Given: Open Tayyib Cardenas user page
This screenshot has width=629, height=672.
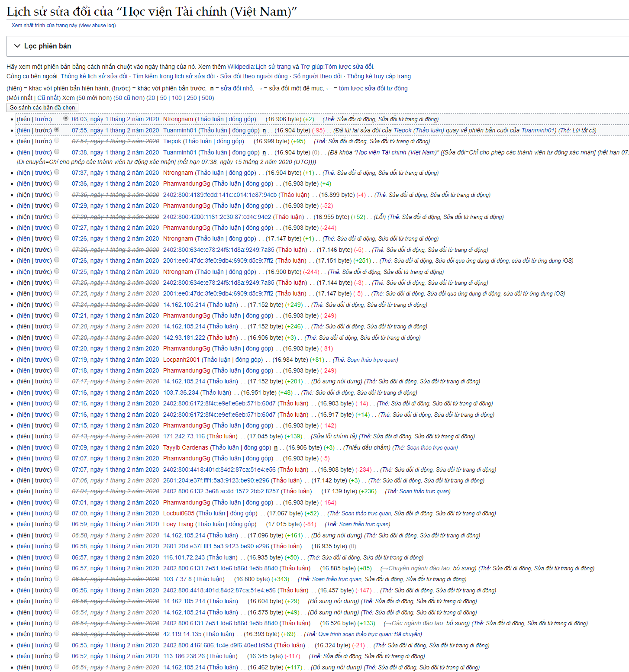Looking at the screenshot, I should coord(186,447).
